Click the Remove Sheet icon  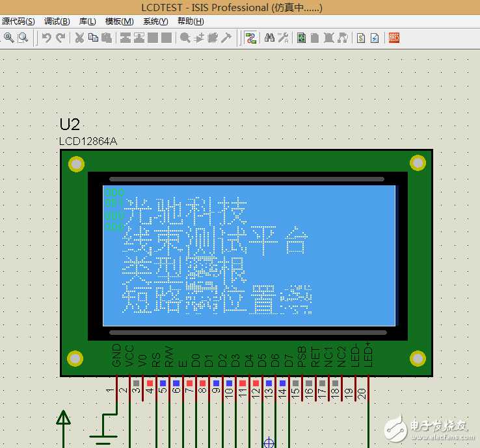pos(328,38)
